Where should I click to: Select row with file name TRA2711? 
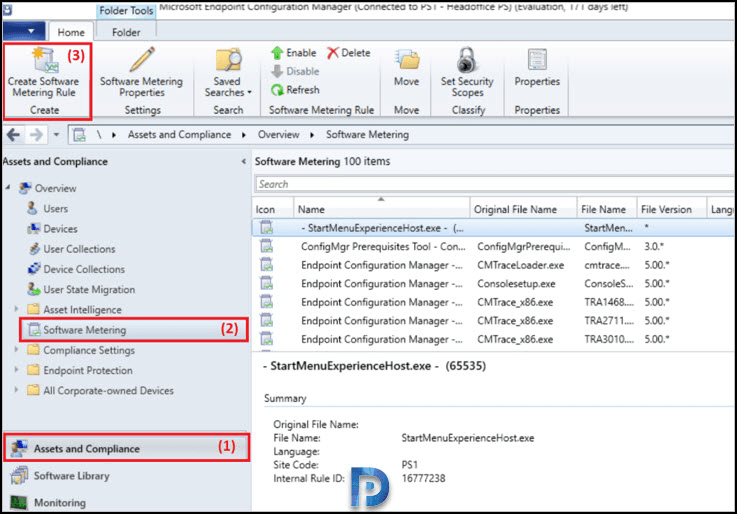(493, 321)
